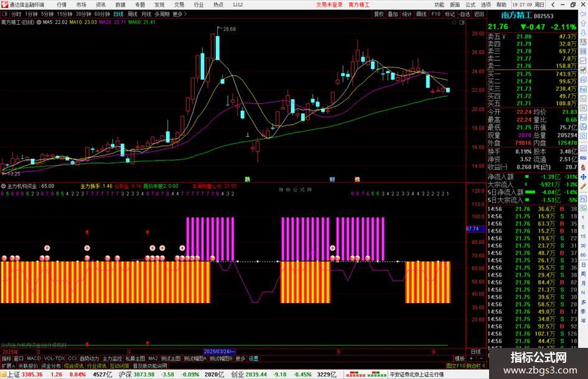Click the 叠加 overlay button
Screen dimensions: 588x379
pos(393,14)
